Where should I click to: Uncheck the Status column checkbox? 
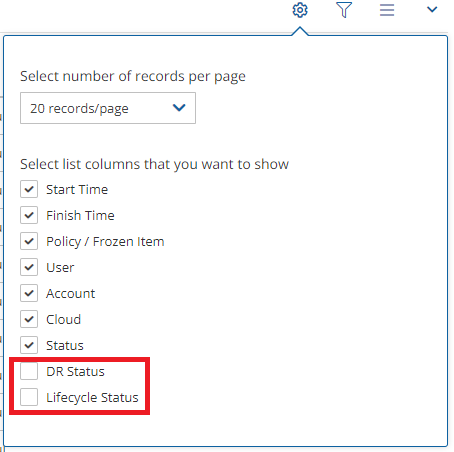(29, 345)
